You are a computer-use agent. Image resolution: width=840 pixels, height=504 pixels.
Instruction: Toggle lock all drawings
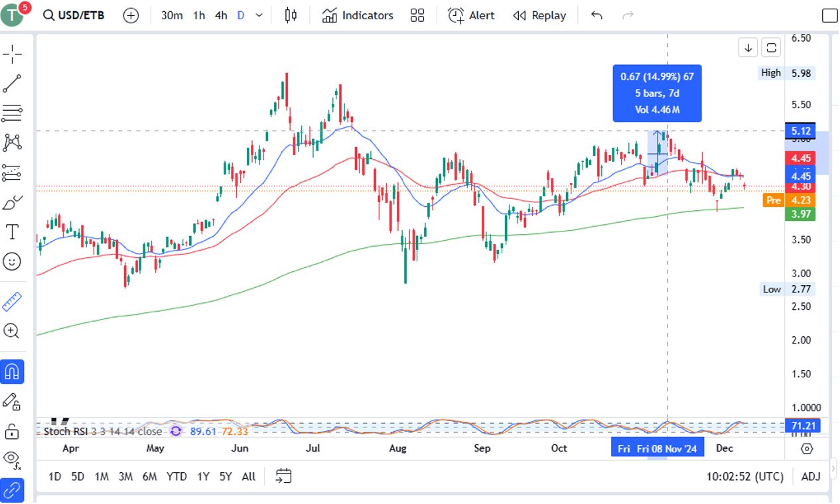12,432
